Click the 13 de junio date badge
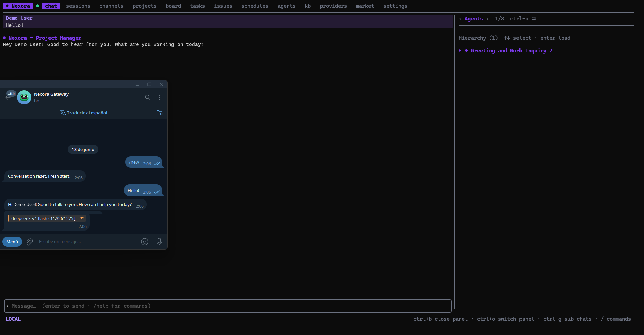644x335 pixels. click(83, 150)
